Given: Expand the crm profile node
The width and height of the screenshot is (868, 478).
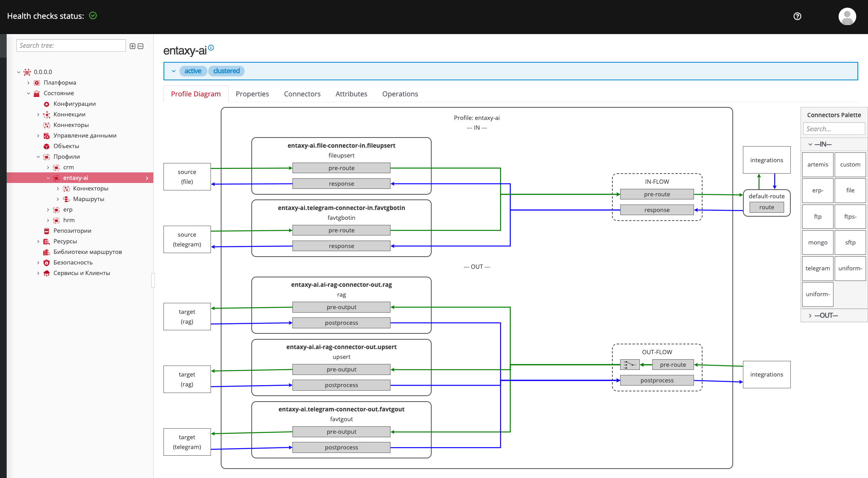Looking at the screenshot, I should click(x=48, y=167).
